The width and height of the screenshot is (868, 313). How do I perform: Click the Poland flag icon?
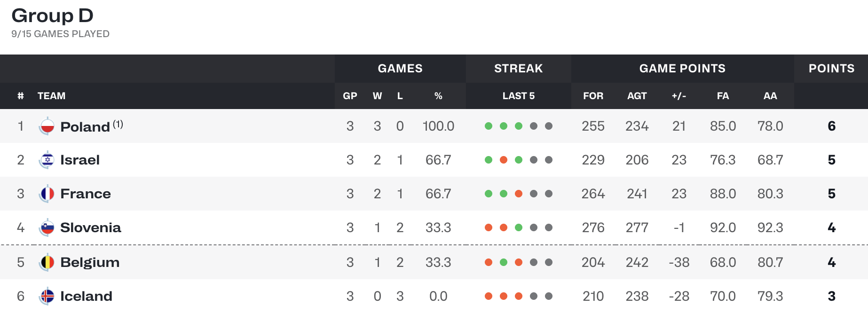tap(47, 126)
